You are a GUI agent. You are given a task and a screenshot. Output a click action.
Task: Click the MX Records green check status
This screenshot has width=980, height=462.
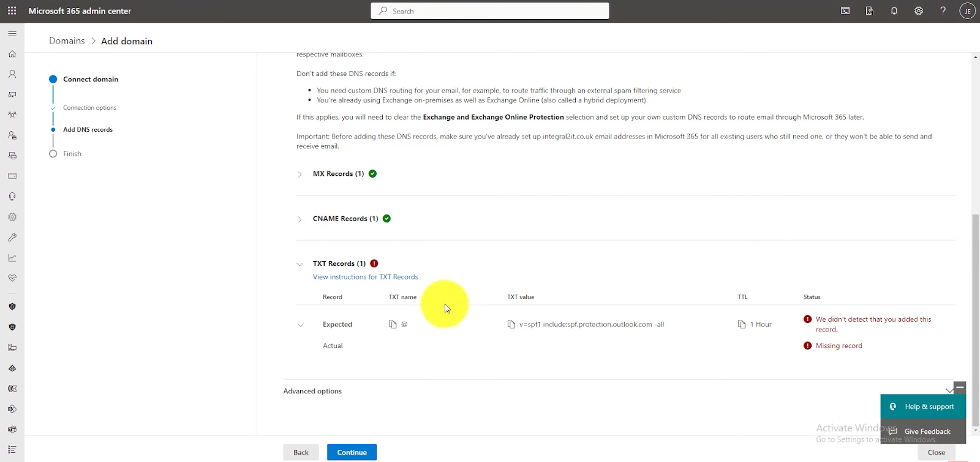[x=372, y=173]
